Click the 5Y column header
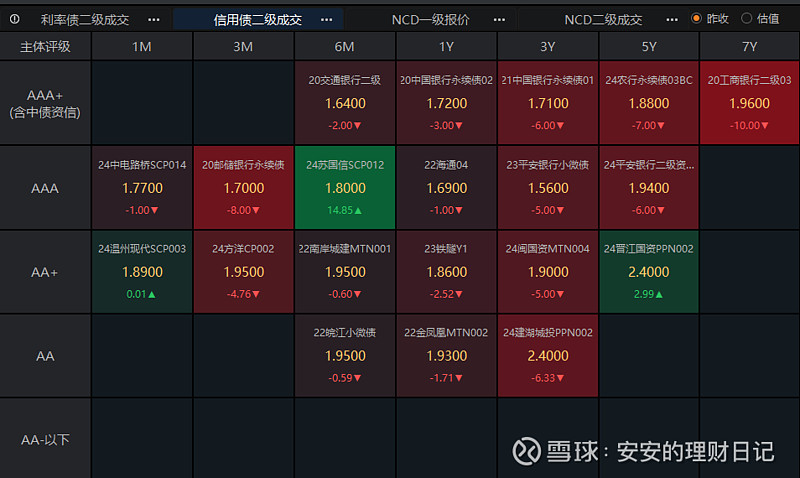Image resolution: width=800 pixels, height=478 pixels. pyautogui.click(x=649, y=46)
